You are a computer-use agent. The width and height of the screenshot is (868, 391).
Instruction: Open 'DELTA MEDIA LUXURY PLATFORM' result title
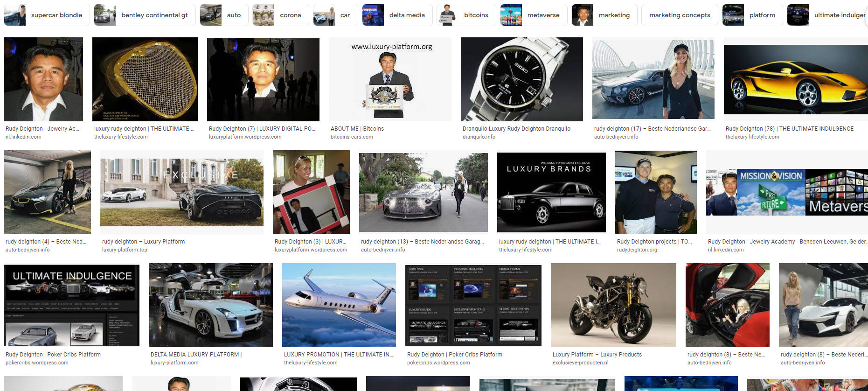tap(196, 355)
